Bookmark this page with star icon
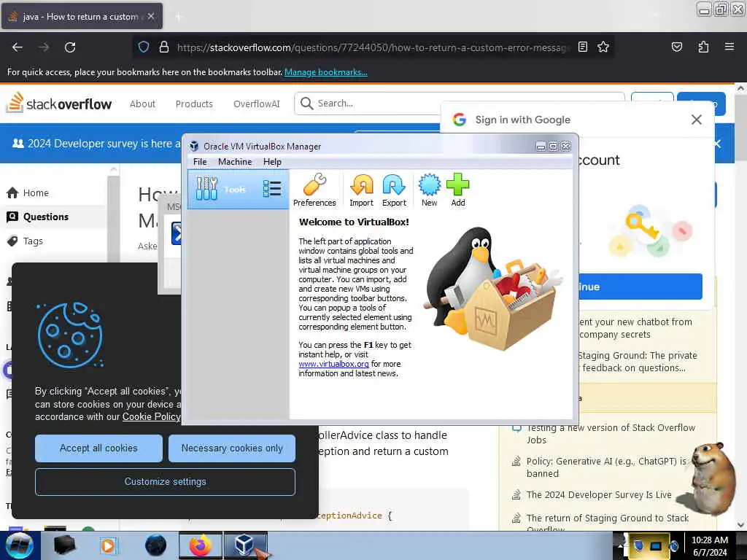Image resolution: width=747 pixels, height=560 pixels. pos(603,47)
